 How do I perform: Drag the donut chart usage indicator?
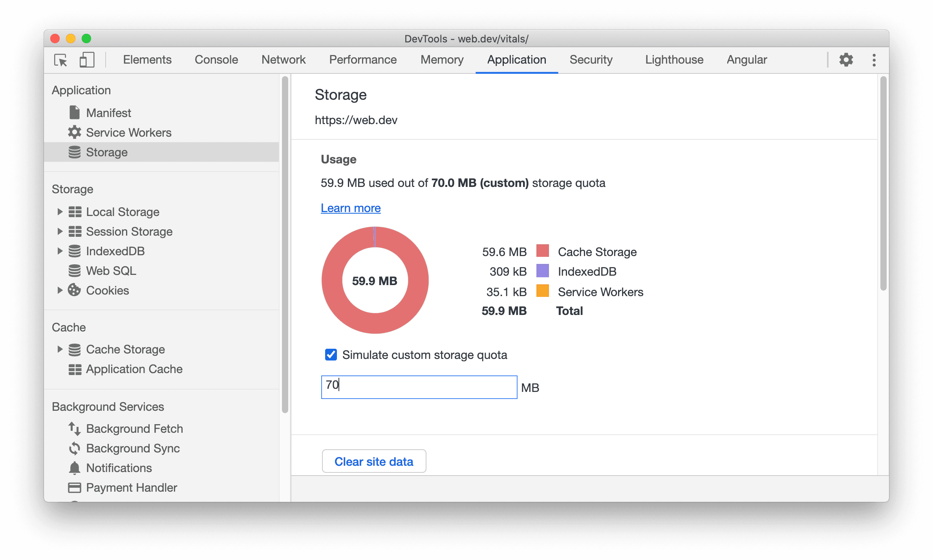pyautogui.click(x=374, y=281)
